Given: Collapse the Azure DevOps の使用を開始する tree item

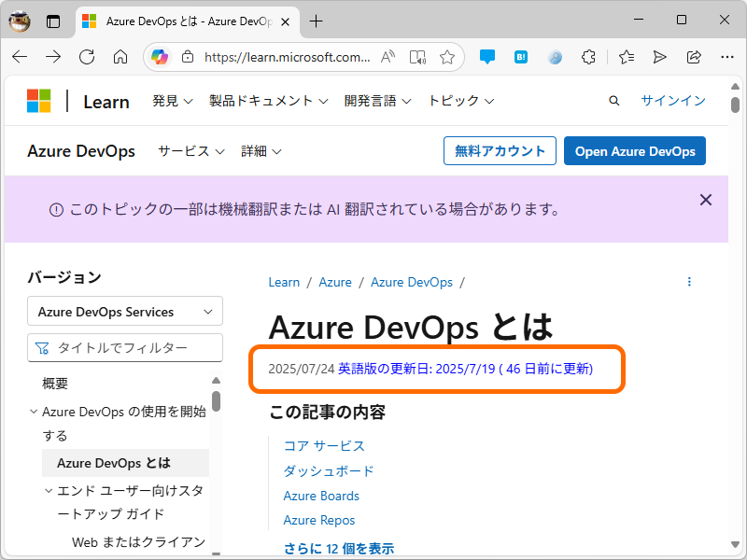Looking at the screenshot, I should [x=32, y=411].
